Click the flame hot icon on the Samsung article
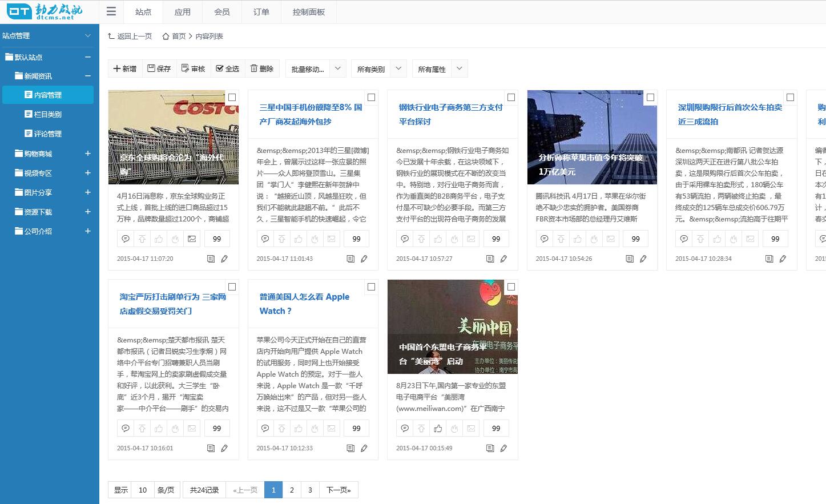The image size is (826, 504). click(x=315, y=239)
